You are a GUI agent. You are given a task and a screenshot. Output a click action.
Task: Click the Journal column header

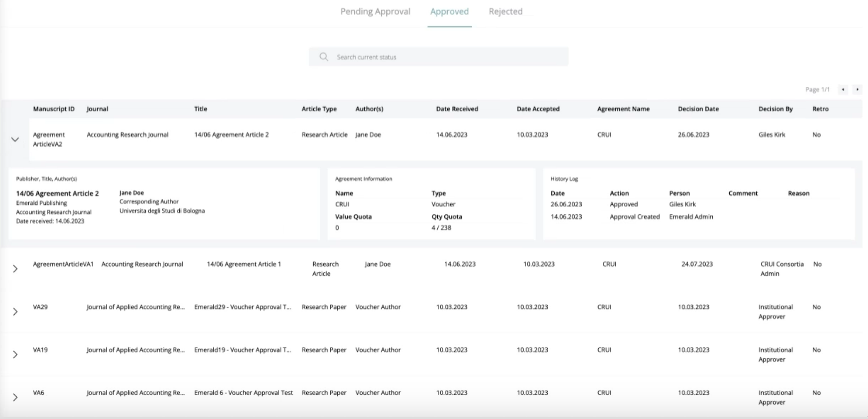click(x=97, y=109)
